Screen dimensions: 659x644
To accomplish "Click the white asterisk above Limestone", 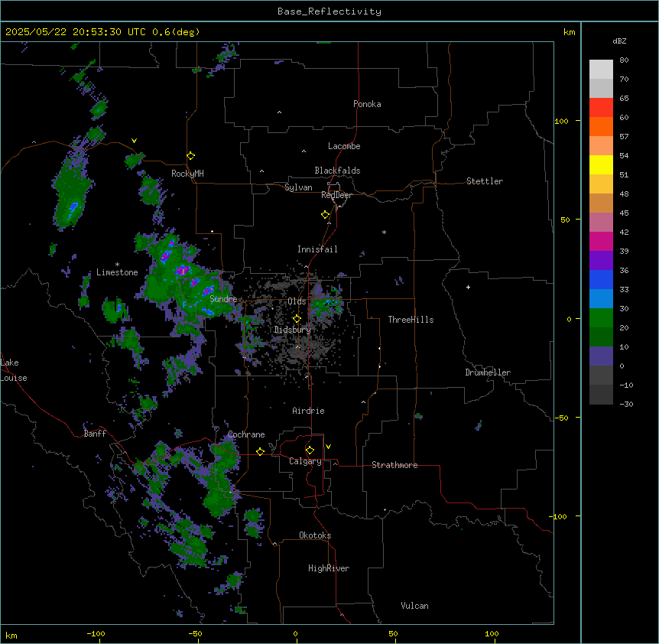I will pos(117,265).
